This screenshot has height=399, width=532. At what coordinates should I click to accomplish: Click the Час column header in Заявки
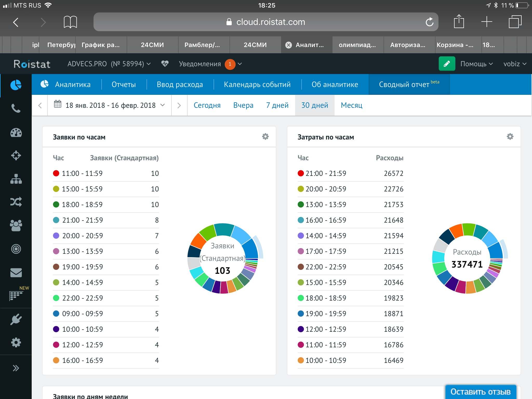58,158
